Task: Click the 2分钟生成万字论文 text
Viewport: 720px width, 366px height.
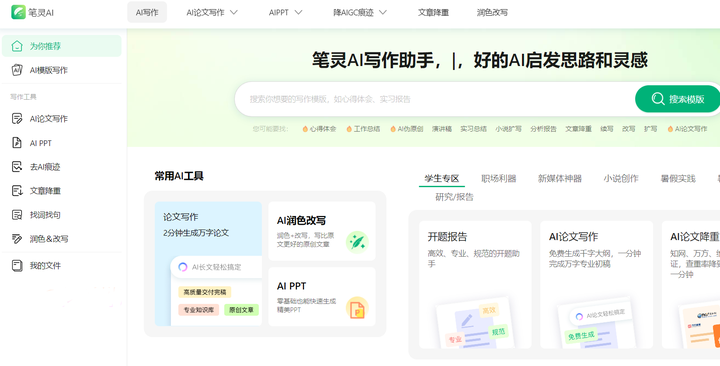Action: tap(196, 233)
